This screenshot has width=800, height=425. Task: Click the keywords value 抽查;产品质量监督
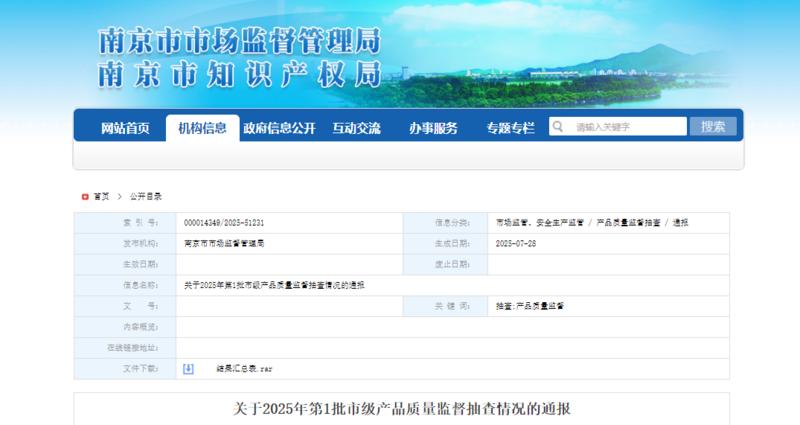click(530, 306)
